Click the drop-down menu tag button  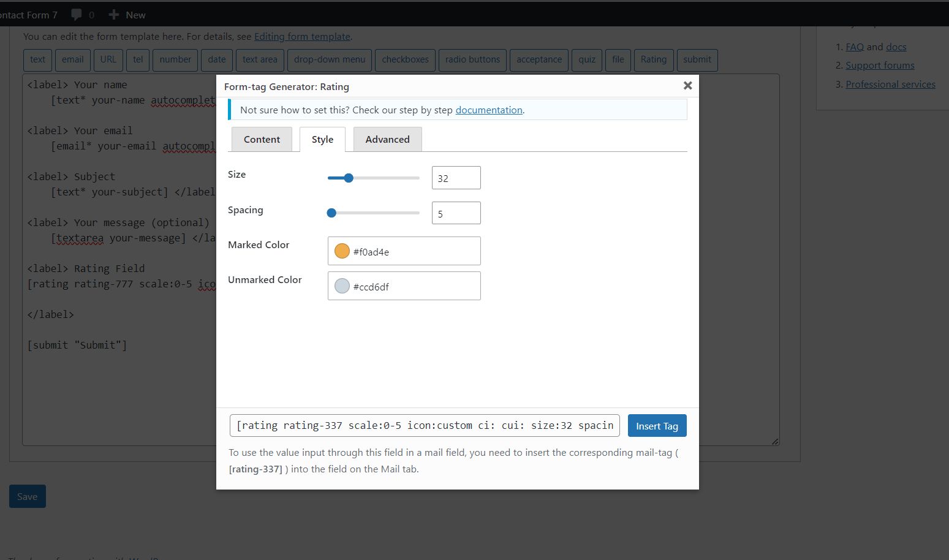(329, 60)
